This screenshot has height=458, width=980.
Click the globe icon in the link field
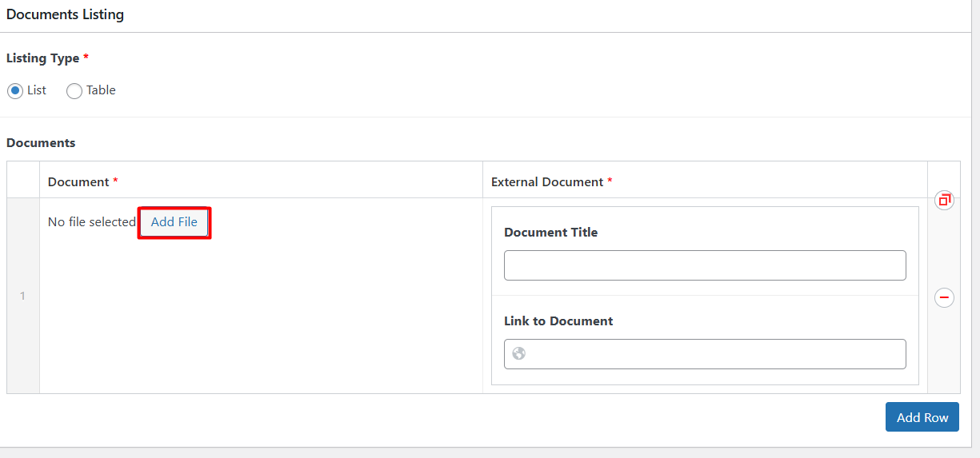click(x=519, y=353)
